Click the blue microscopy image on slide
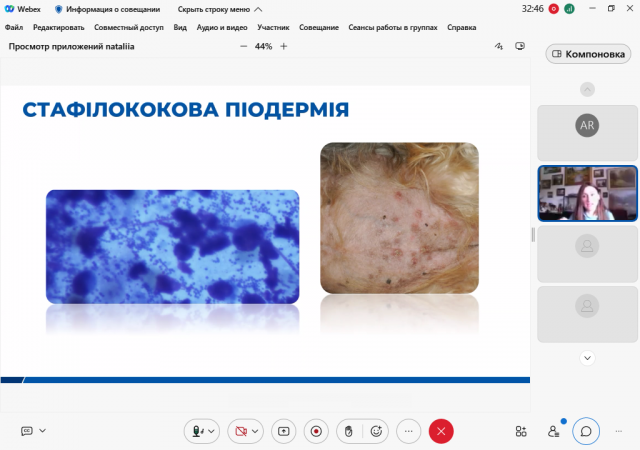The image size is (640, 450). click(172, 247)
